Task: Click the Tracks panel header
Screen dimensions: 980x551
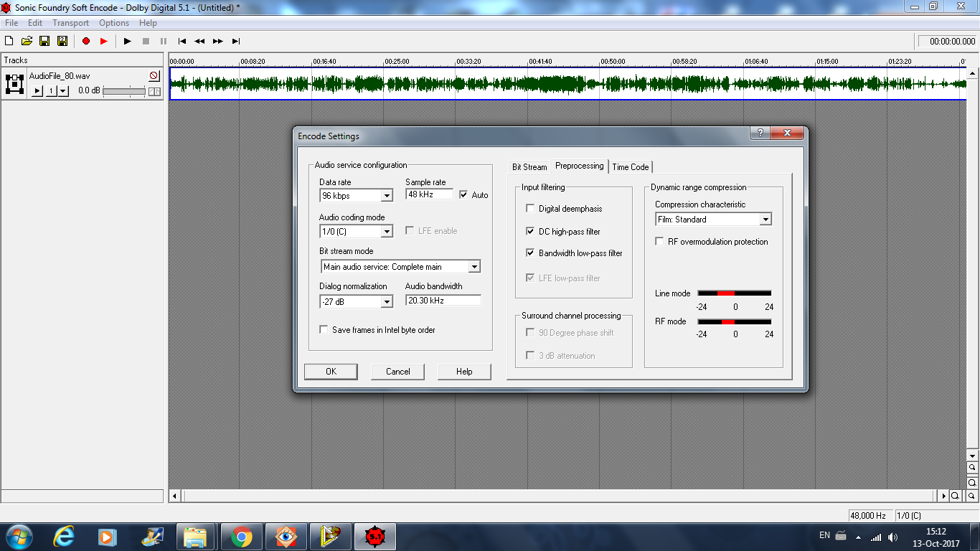Action: tap(83, 60)
